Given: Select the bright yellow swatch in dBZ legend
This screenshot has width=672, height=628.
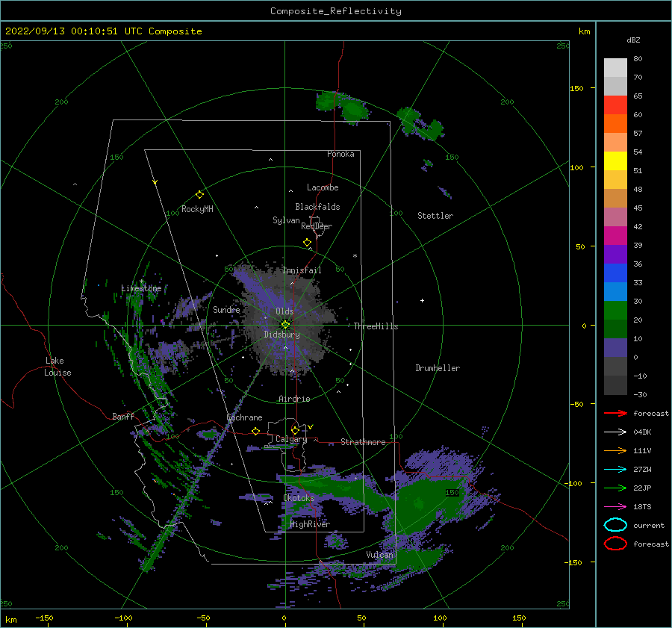Looking at the screenshot, I should point(615,161).
